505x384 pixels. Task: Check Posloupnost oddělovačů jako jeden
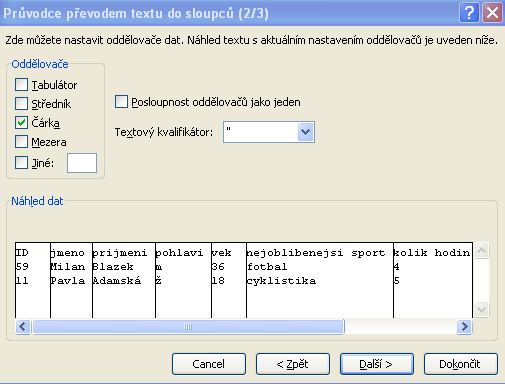[121, 102]
